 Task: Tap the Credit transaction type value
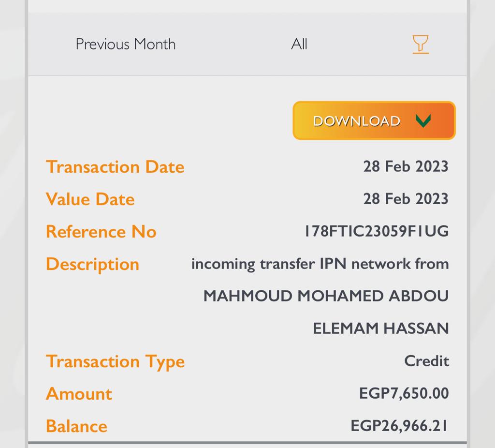click(x=426, y=361)
